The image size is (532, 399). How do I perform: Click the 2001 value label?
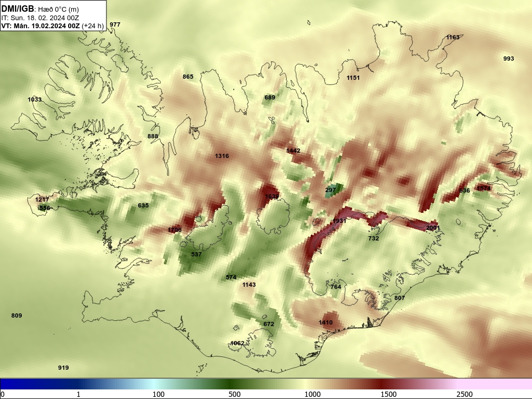[433, 228]
